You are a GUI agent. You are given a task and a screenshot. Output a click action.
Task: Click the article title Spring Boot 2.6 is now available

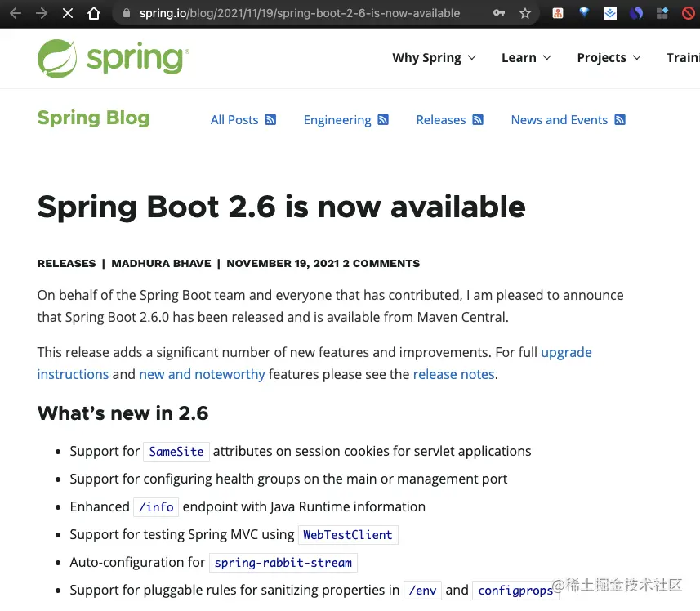pyautogui.click(x=281, y=207)
